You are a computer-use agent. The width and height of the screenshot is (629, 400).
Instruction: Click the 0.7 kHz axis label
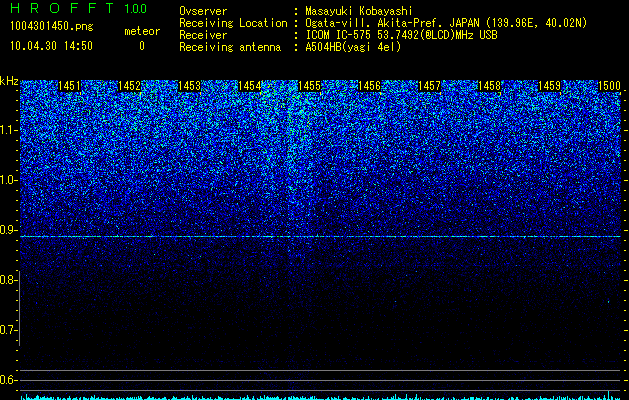pyautogui.click(x=8, y=330)
